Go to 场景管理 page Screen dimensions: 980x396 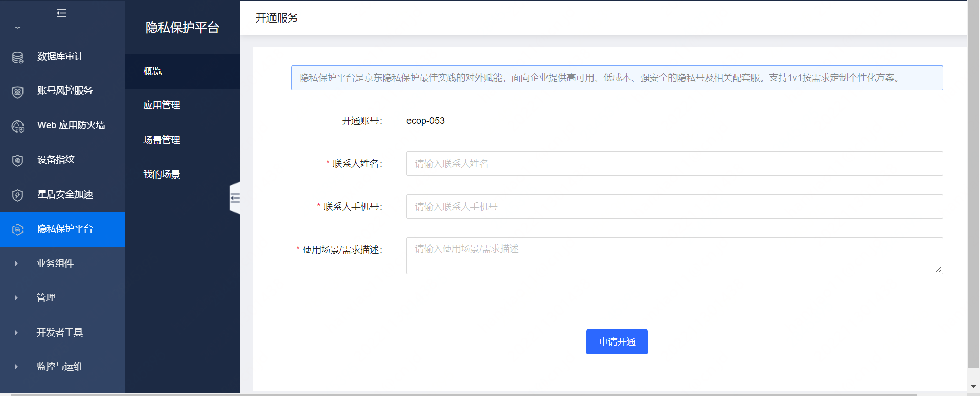click(162, 140)
